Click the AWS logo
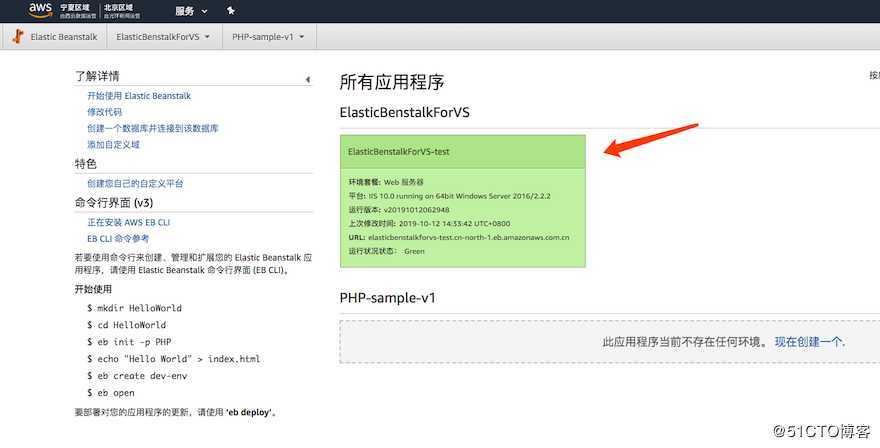880x448 pixels. 40,10
